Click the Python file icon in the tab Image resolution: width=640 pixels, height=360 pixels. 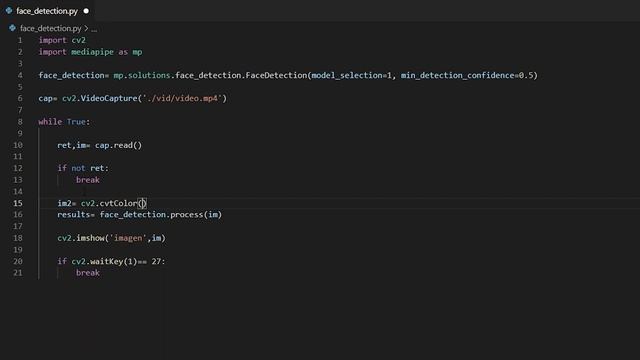9,11
